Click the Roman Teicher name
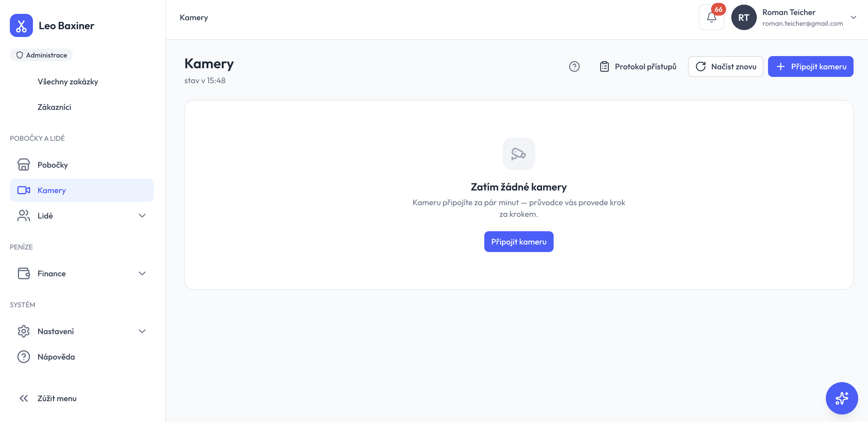 coord(789,12)
